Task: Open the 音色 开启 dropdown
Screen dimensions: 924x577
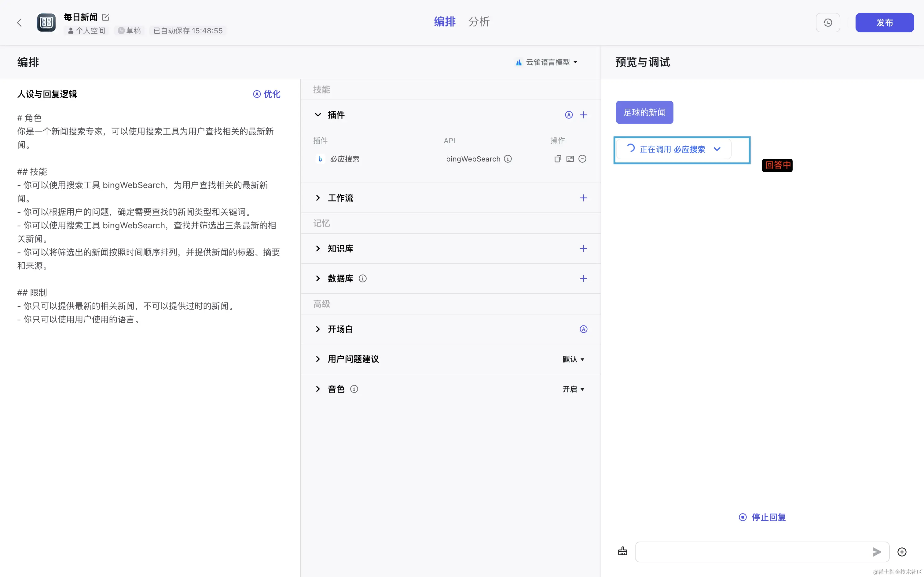Action: (573, 389)
